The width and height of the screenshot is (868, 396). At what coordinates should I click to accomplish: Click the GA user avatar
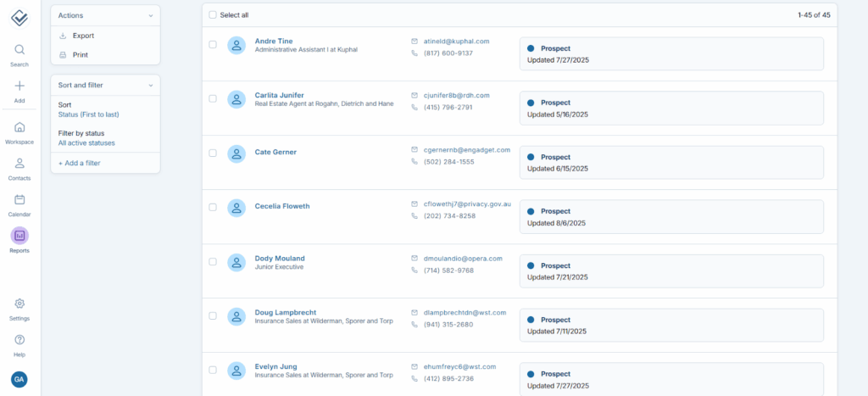(19, 379)
